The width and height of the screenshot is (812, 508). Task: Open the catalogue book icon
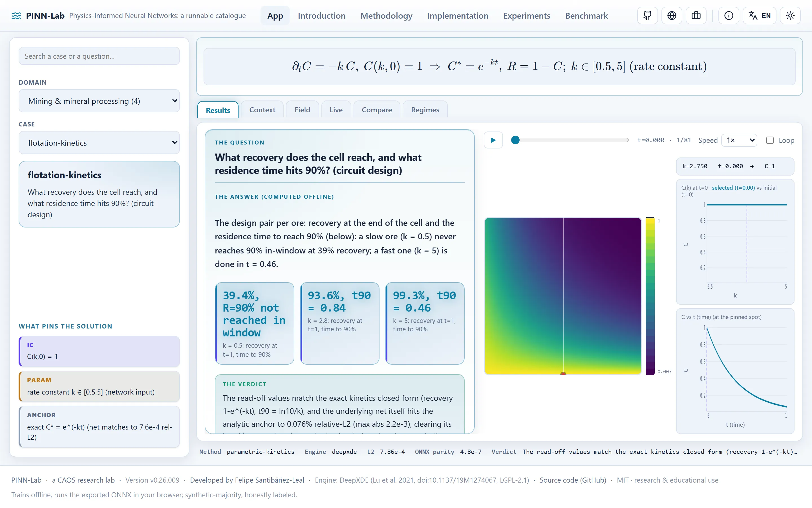pos(696,16)
